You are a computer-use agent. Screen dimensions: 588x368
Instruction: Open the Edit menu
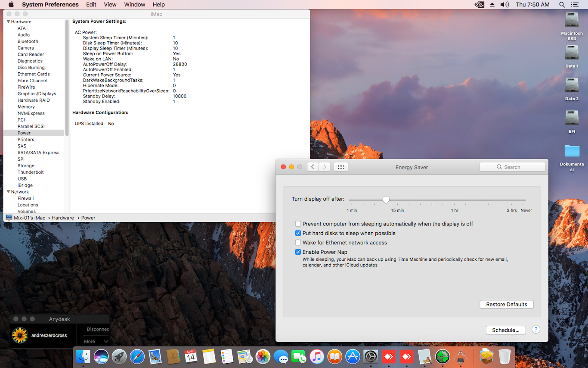(x=91, y=5)
